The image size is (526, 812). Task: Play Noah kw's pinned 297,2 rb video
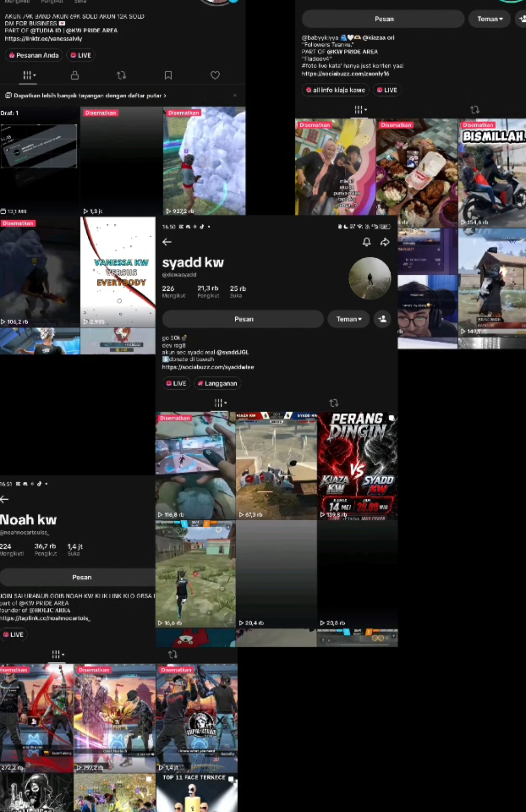(114, 718)
